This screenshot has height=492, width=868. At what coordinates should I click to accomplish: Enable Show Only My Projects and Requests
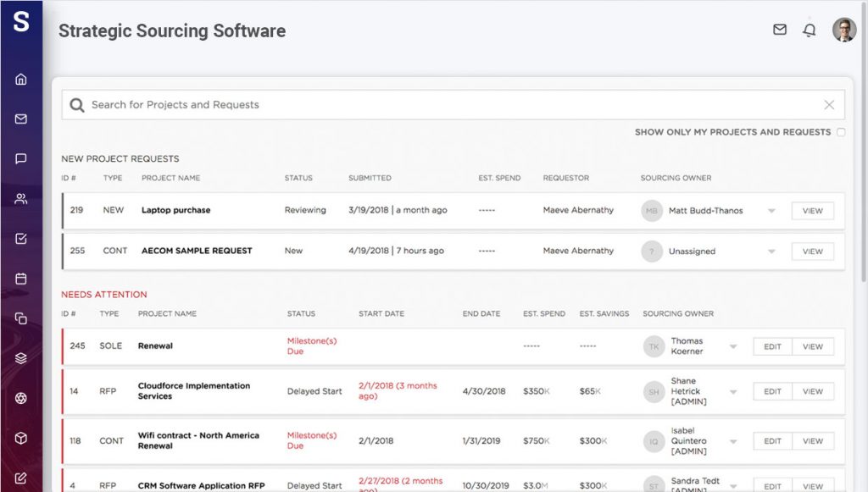[840, 132]
